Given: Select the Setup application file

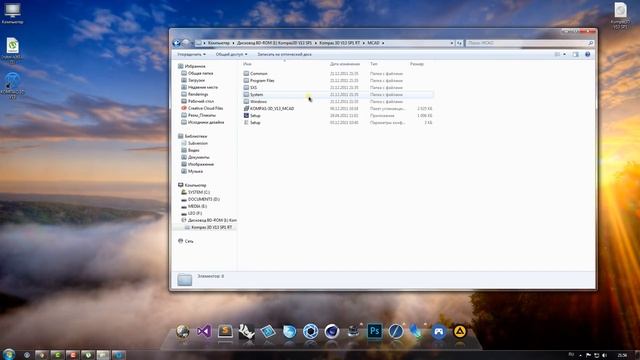Looking at the screenshot, I should point(255,116).
